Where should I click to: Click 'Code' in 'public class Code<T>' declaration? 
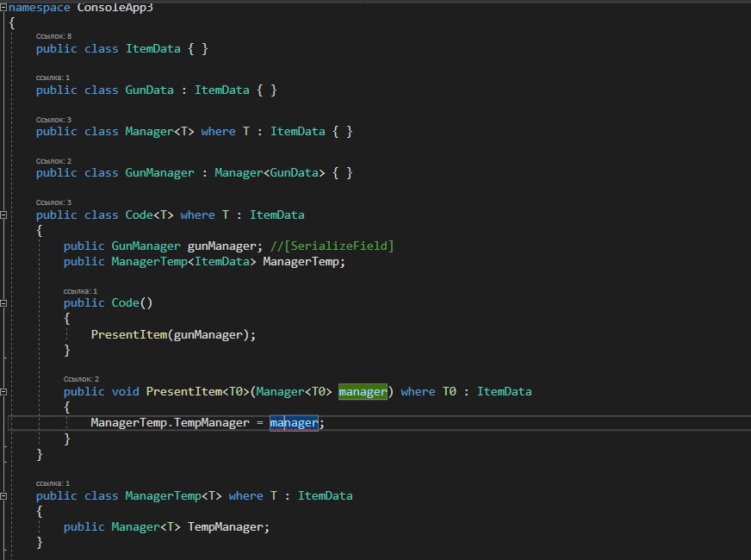click(140, 215)
